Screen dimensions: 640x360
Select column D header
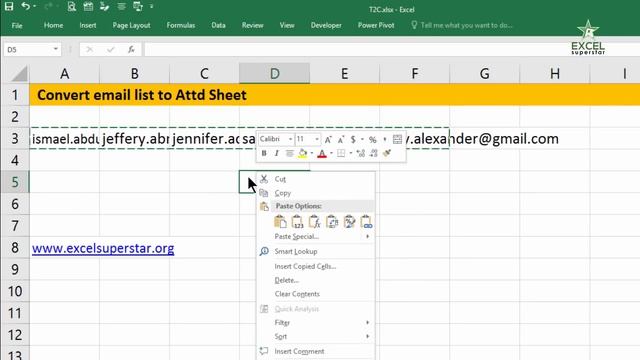point(275,73)
